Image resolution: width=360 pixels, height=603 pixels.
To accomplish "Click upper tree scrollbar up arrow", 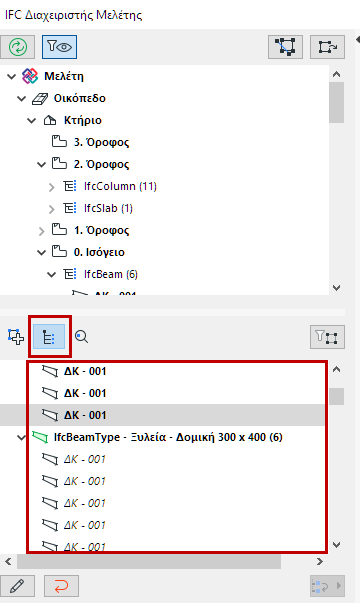I will 337,74.
